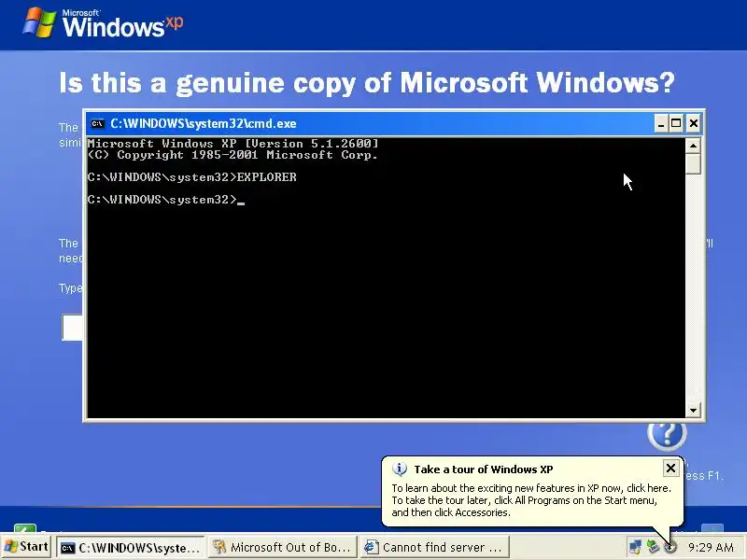Click the second system tray icon
Viewport: 747px width, 560px height.
click(x=653, y=547)
